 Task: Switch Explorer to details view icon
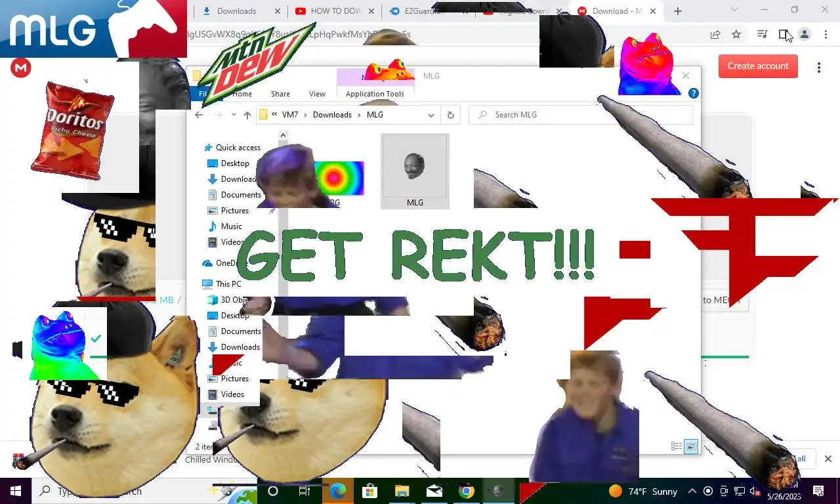pyautogui.click(x=677, y=446)
